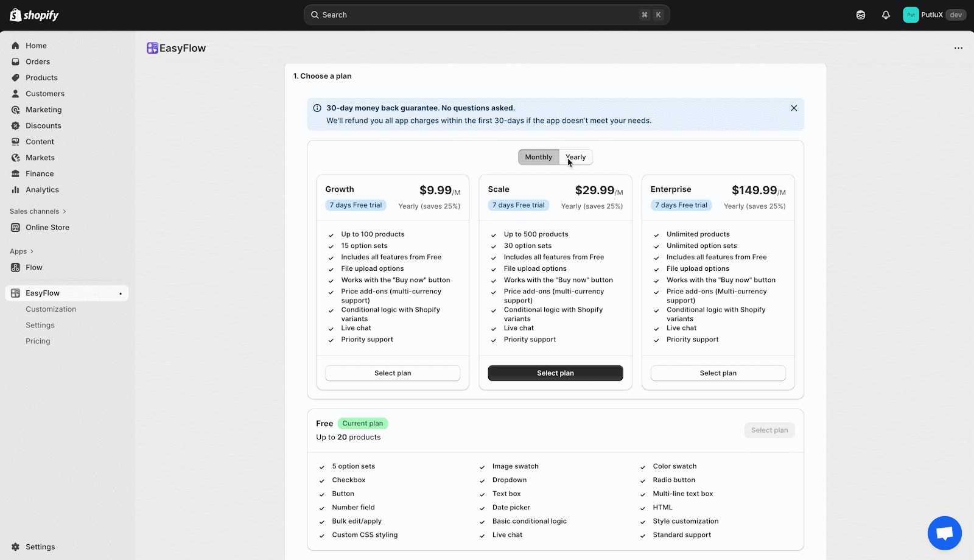Select Products in the sidebar
The width and height of the screenshot is (974, 560).
[41, 77]
